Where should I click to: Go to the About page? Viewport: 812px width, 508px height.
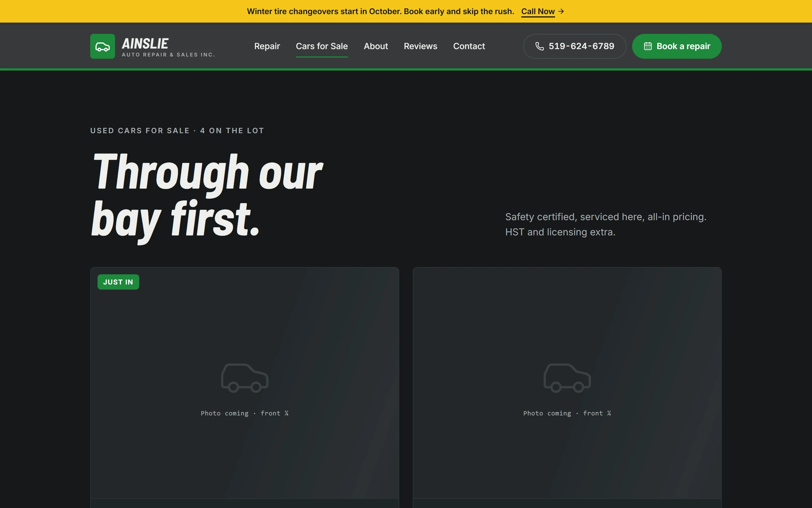(x=376, y=46)
